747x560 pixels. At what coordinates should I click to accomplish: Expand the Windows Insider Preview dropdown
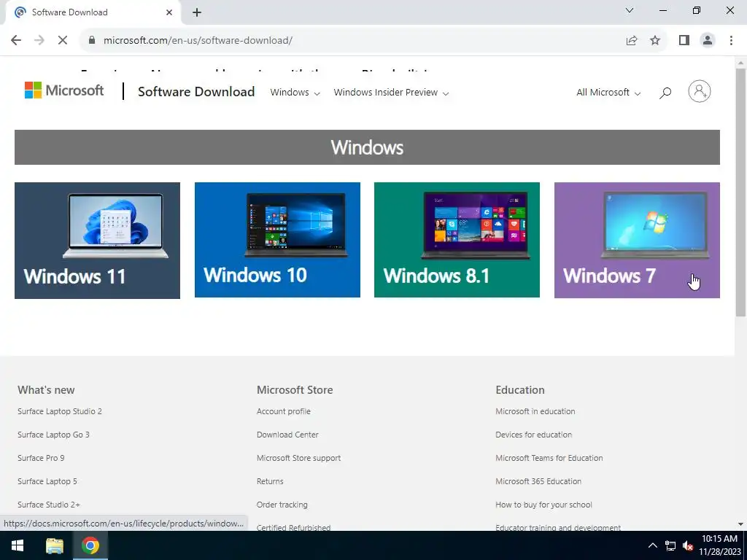(391, 93)
